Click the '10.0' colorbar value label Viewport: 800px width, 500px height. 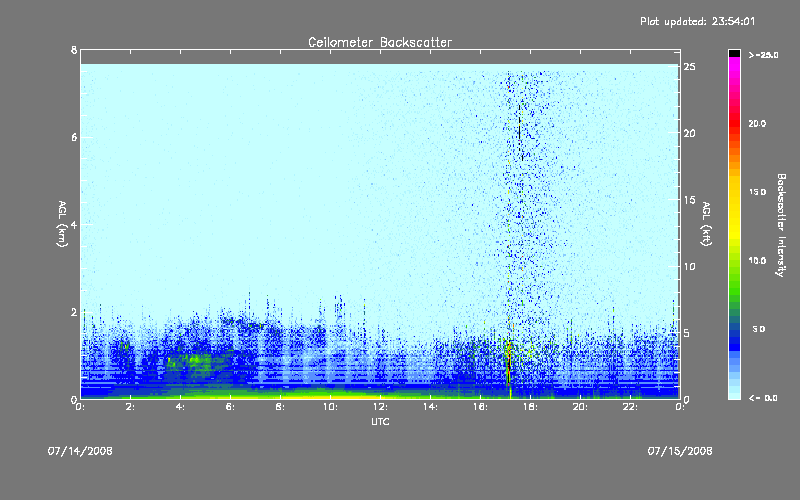[x=757, y=261]
